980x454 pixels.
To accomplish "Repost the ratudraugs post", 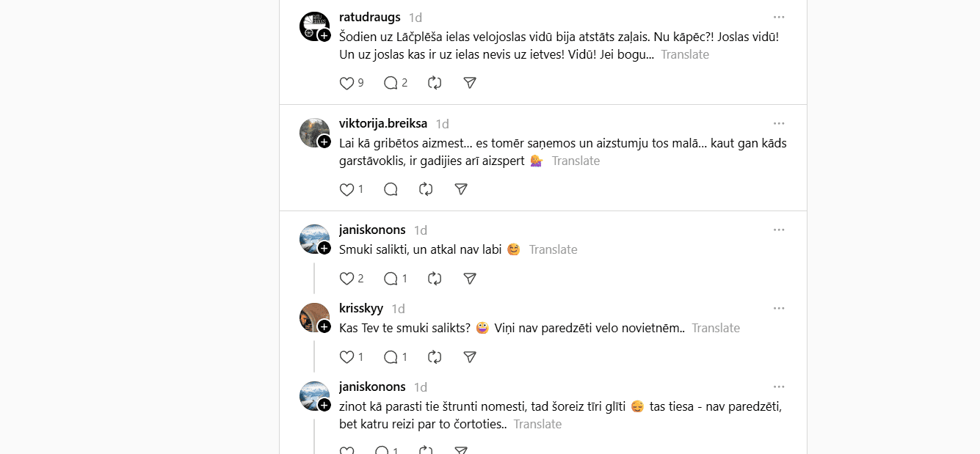I will 435,83.
